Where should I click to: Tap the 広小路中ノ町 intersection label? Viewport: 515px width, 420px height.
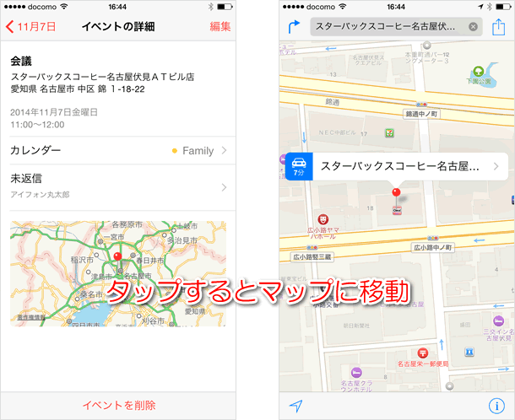433,247
